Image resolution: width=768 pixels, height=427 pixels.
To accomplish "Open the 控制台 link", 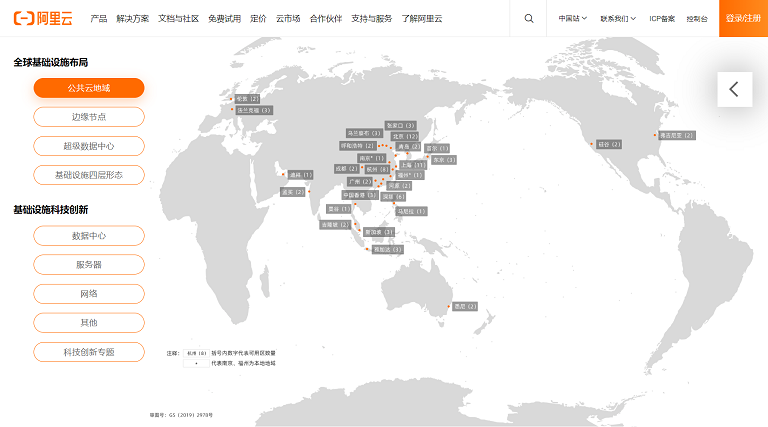I will point(696,19).
